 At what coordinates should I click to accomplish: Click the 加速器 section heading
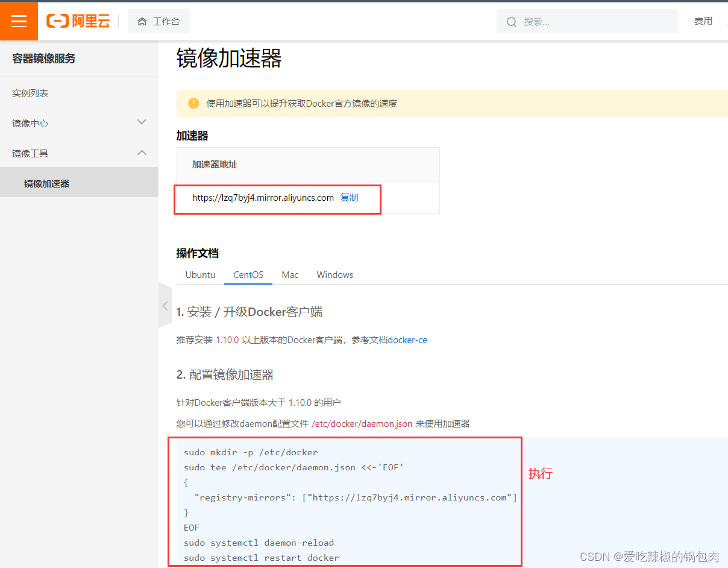point(192,136)
